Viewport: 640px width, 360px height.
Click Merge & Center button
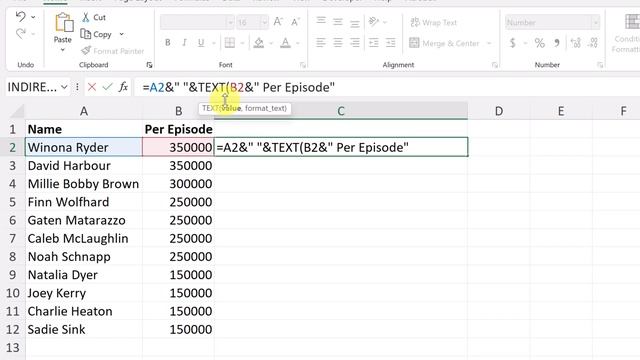click(x=444, y=43)
